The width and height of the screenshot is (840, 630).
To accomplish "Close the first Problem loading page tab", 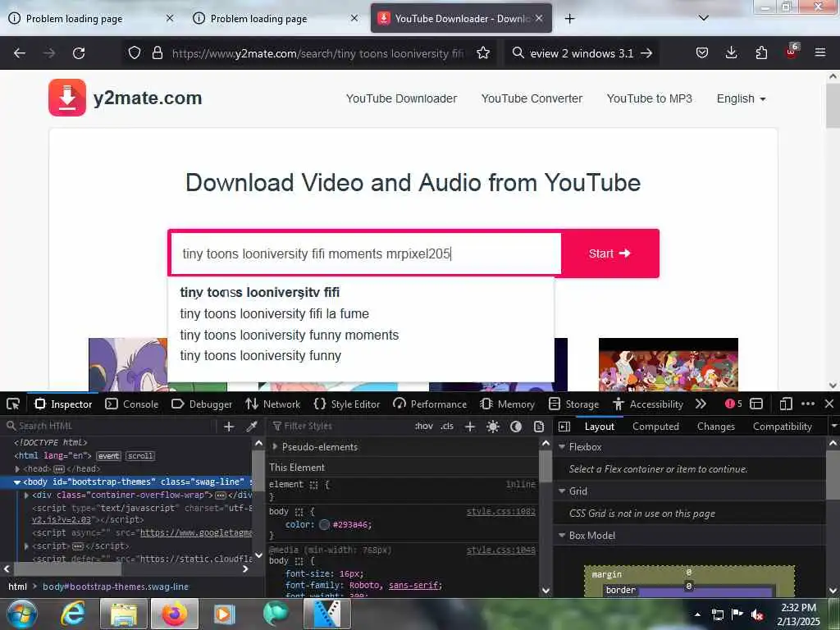I will [x=170, y=18].
